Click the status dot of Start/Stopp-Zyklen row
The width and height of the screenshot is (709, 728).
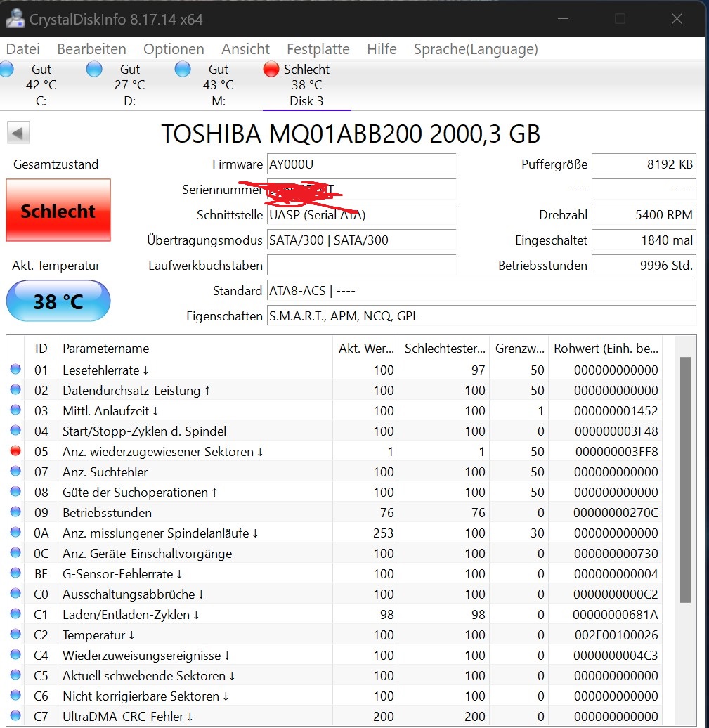tap(15, 430)
